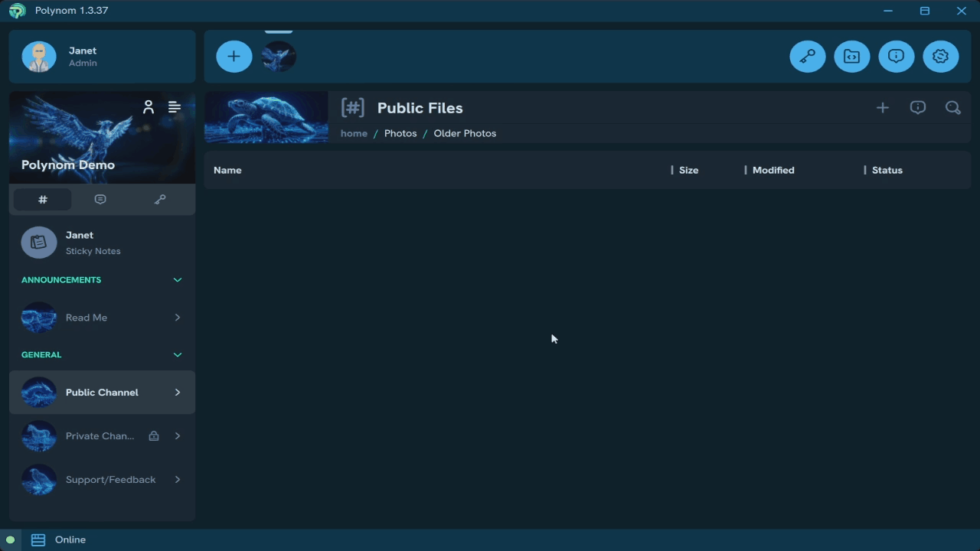Open the settings gear icon
This screenshot has height=551, width=980.
pos(941,56)
